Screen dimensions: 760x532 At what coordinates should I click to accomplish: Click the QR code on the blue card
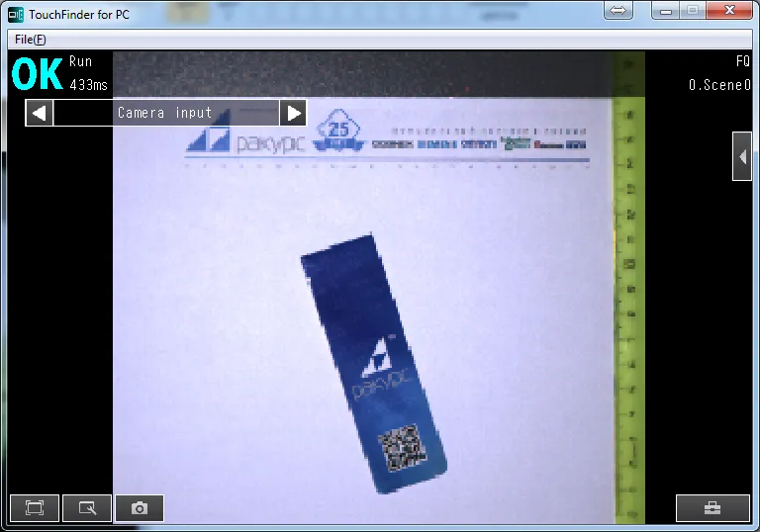click(x=402, y=448)
